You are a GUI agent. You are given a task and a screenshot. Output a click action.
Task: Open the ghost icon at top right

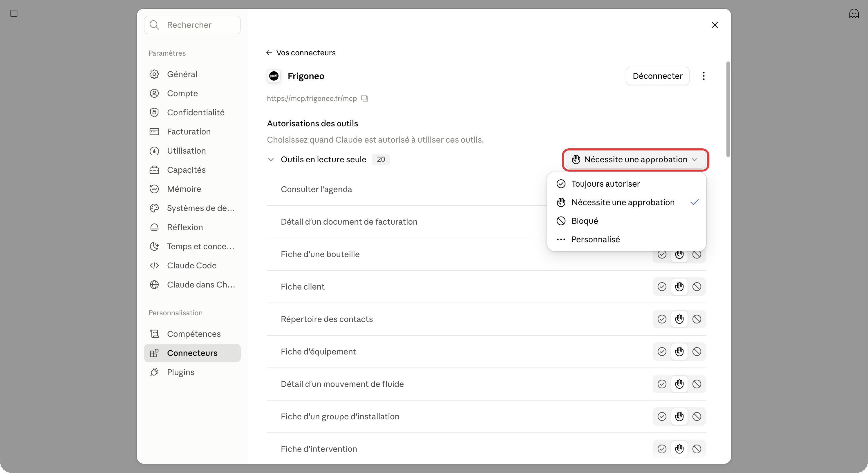[853, 13]
